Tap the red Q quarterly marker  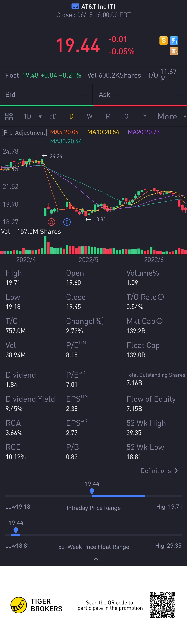click(51, 222)
